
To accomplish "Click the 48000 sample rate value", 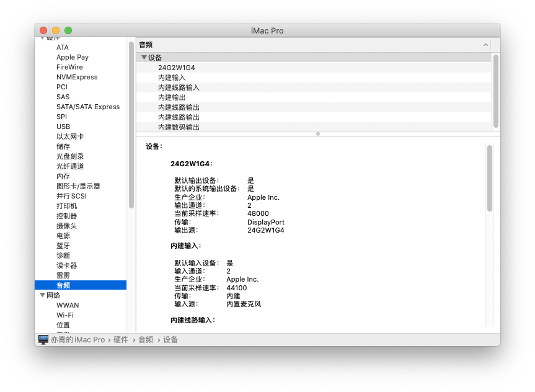I will tap(258, 213).
